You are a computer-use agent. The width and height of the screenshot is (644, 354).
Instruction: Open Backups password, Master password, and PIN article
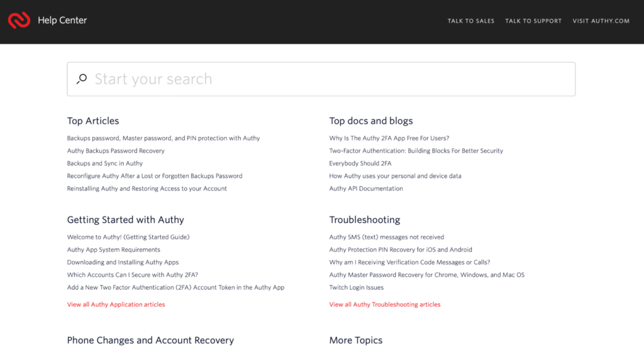[164, 138]
